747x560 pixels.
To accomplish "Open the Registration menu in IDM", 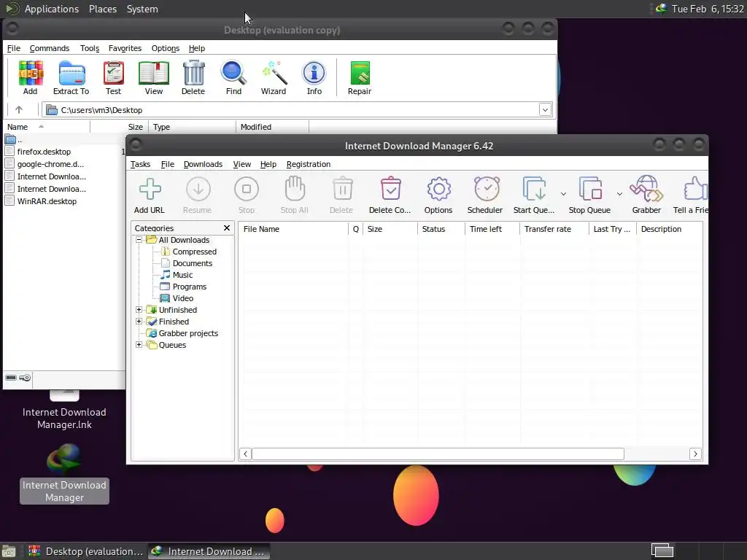I will click(x=309, y=164).
